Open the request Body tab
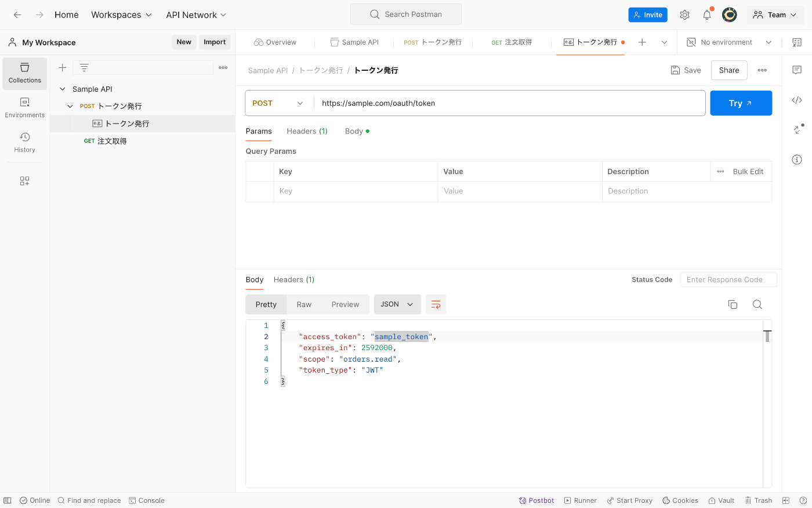Viewport: 812px width, 508px height. pos(357,131)
